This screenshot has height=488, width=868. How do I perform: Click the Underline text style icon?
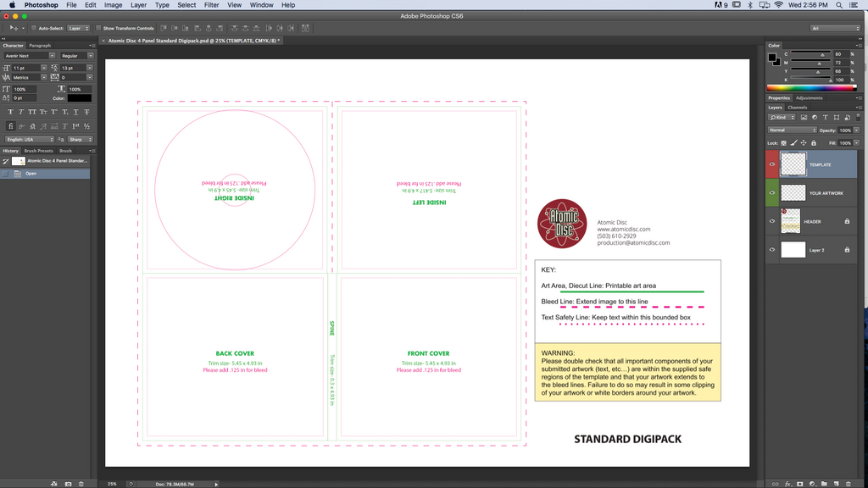[x=75, y=112]
